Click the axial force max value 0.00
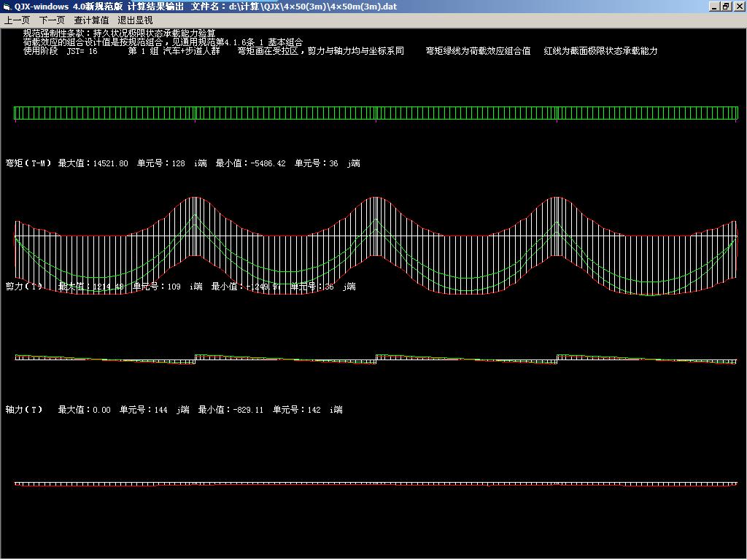This screenshot has height=560, width=747. 101,410
